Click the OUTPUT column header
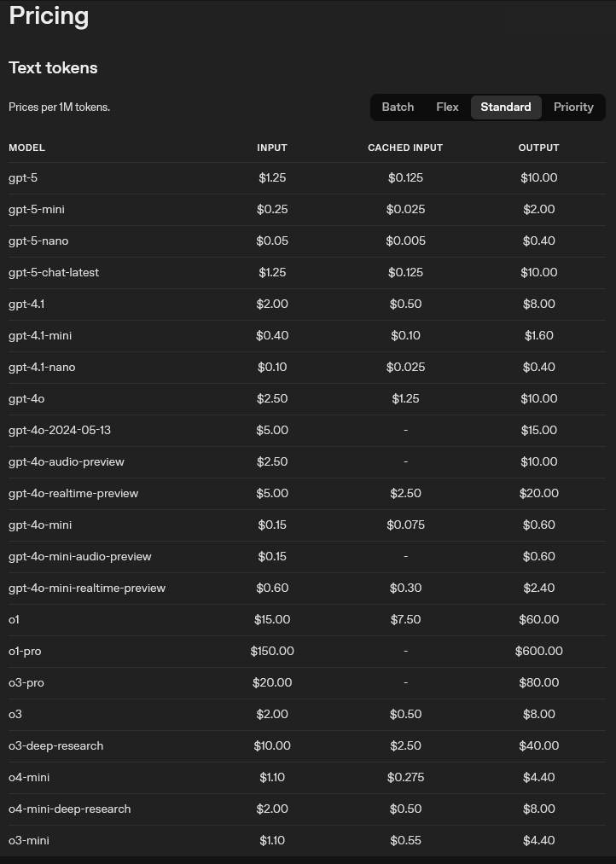Image resolution: width=616 pixels, height=864 pixels. (x=539, y=148)
